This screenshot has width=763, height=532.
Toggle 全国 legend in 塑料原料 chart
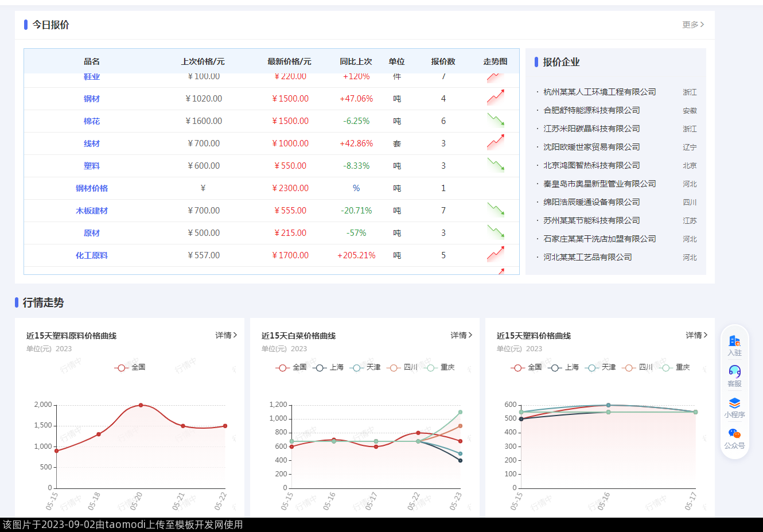[x=130, y=367]
